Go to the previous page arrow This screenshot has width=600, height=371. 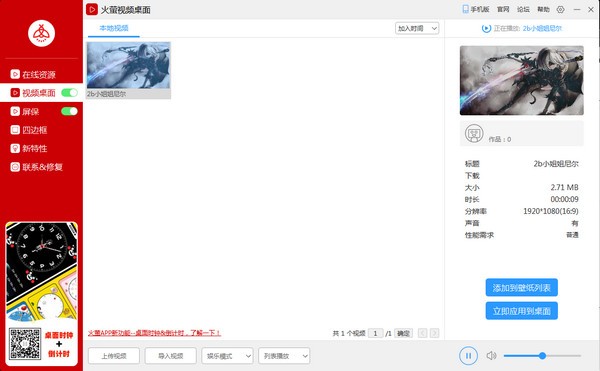tap(422, 333)
